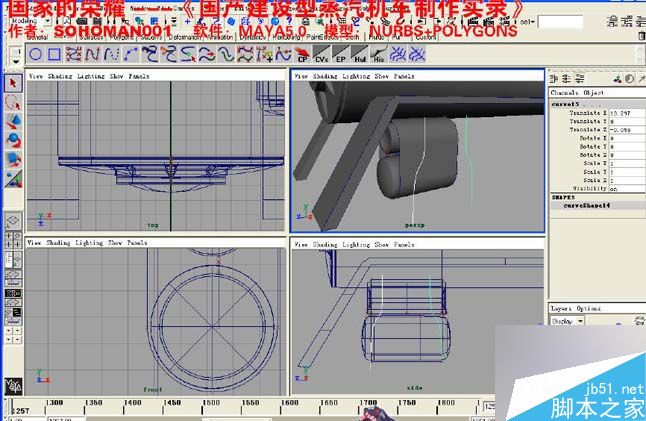Select the Scale Y channel label
Image resolution: width=646 pixels, height=421 pixels.
click(x=595, y=172)
